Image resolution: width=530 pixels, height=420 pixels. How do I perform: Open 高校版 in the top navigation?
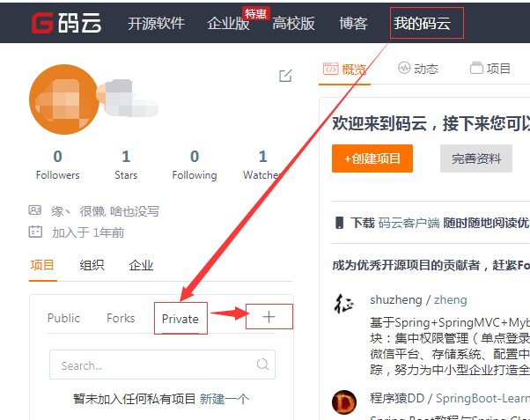click(x=293, y=23)
